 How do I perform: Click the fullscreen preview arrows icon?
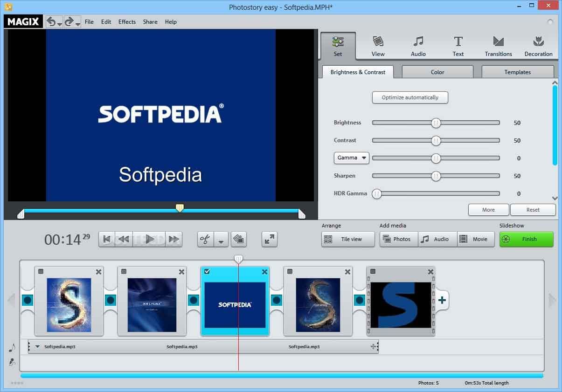click(270, 239)
